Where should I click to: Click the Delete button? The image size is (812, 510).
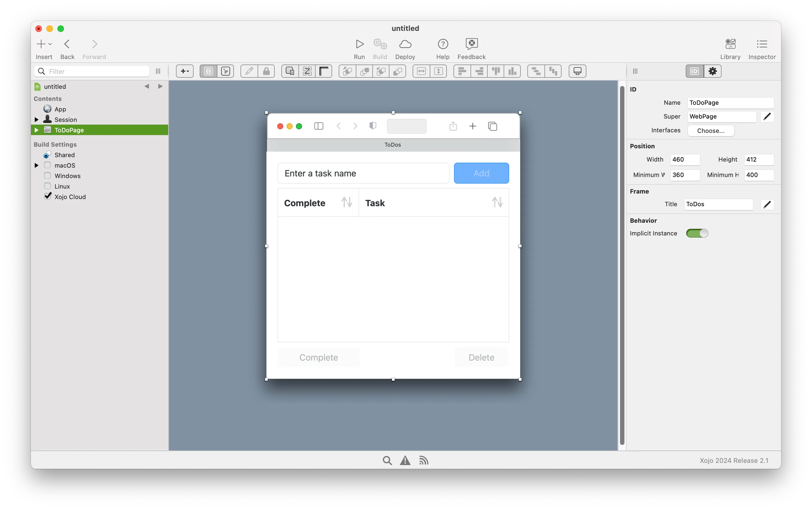tap(482, 357)
